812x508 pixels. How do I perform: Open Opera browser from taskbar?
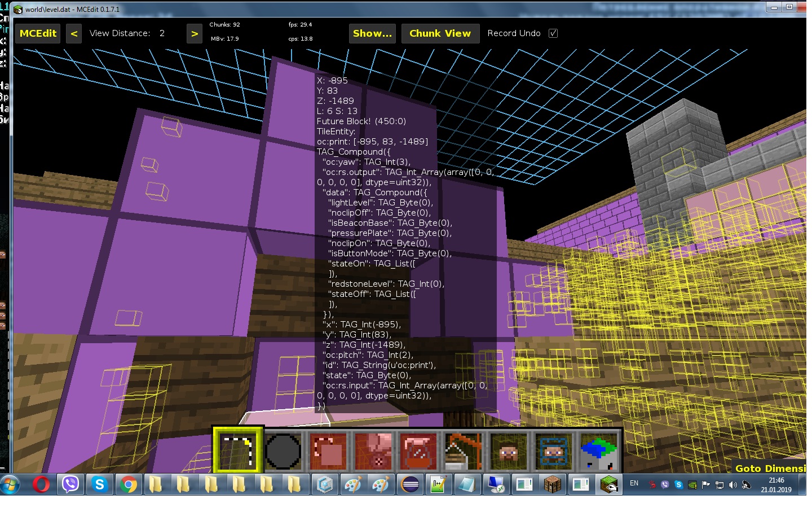coord(41,484)
